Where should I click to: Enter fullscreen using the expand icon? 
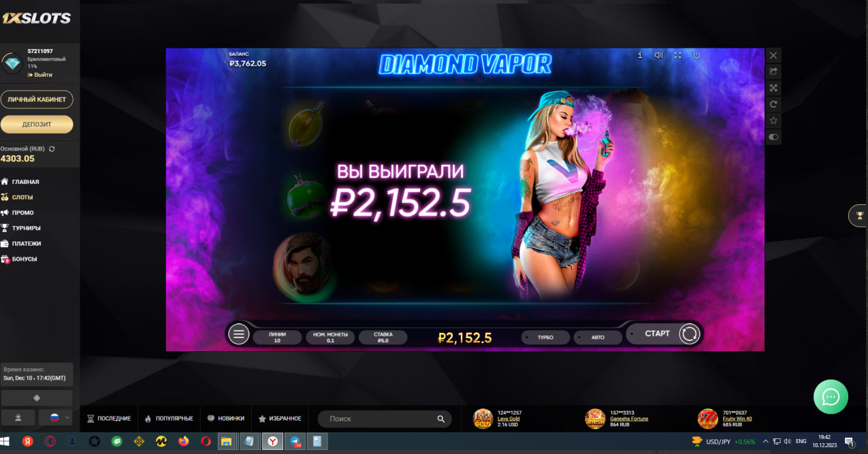(677, 55)
